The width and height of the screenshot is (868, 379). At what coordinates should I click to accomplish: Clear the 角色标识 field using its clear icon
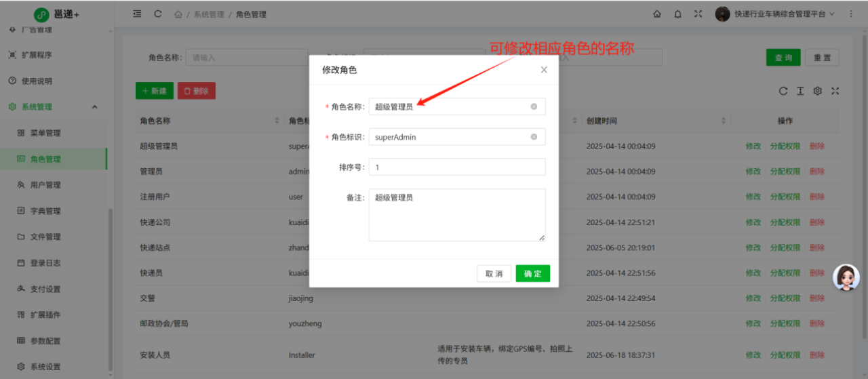coord(534,137)
